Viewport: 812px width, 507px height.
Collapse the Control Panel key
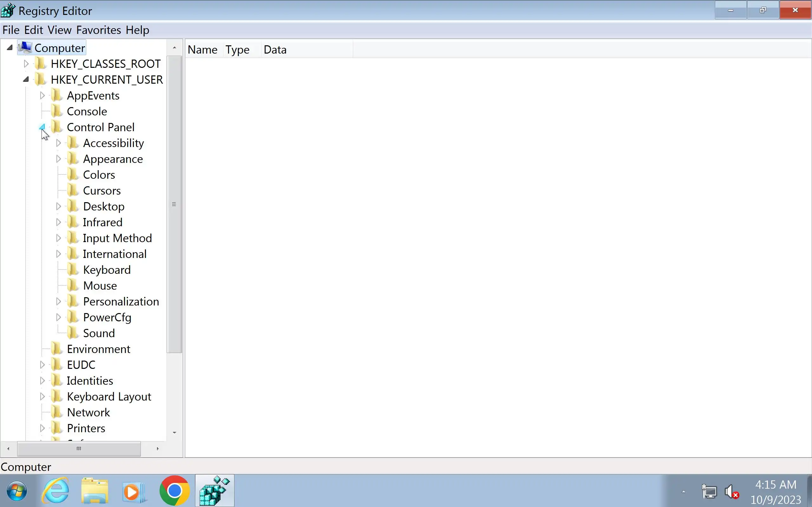[x=42, y=127]
